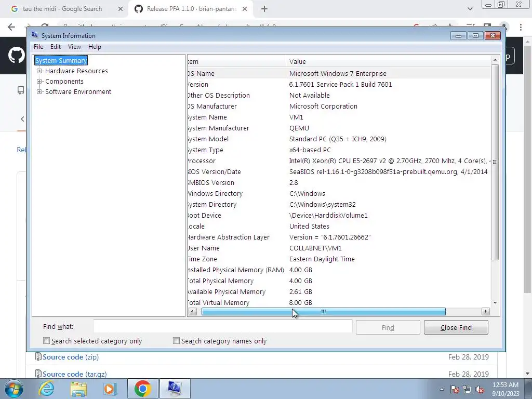The image size is (532, 399).
Task: Click value 'Microsoft Windows 7 Enterprise'
Action: [338, 73]
